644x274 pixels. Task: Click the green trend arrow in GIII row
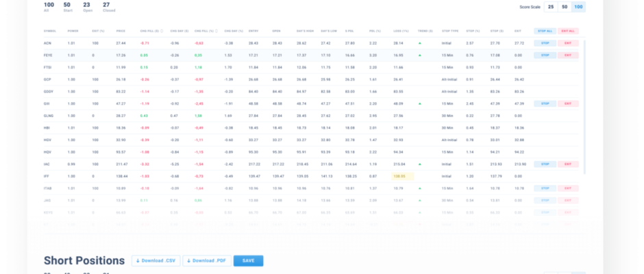tap(420, 103)
